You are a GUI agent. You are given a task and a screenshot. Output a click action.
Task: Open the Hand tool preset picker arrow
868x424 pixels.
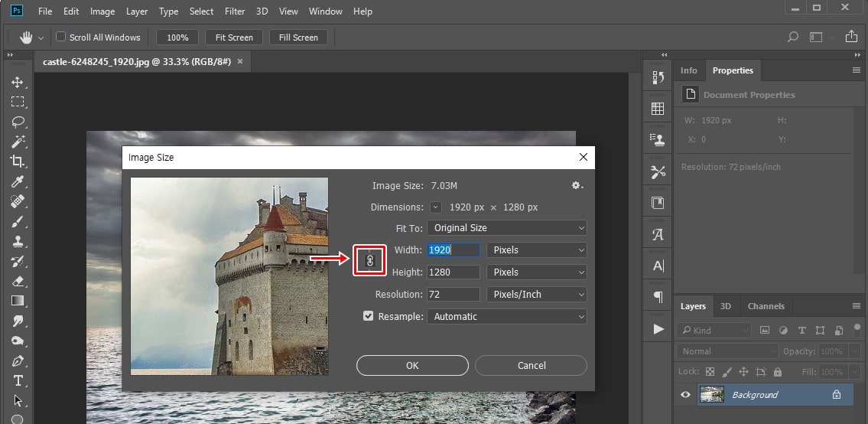click(41, 38)
